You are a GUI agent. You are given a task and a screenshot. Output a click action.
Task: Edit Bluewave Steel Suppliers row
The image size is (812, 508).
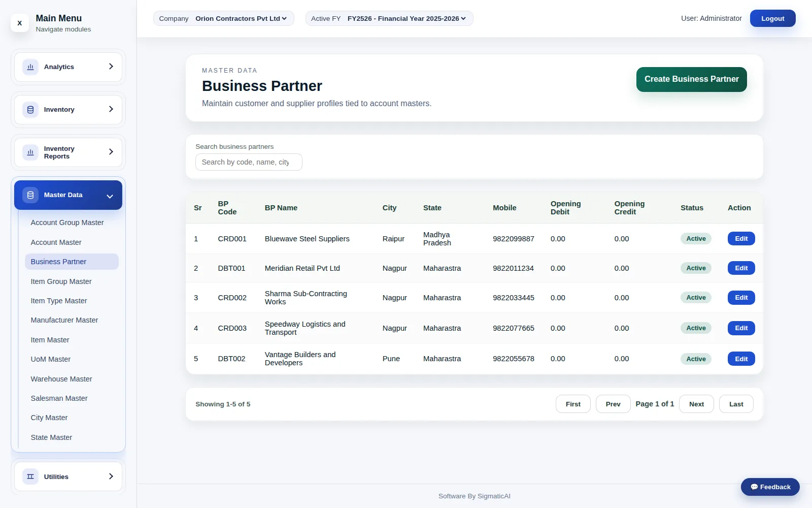point(741,239)
